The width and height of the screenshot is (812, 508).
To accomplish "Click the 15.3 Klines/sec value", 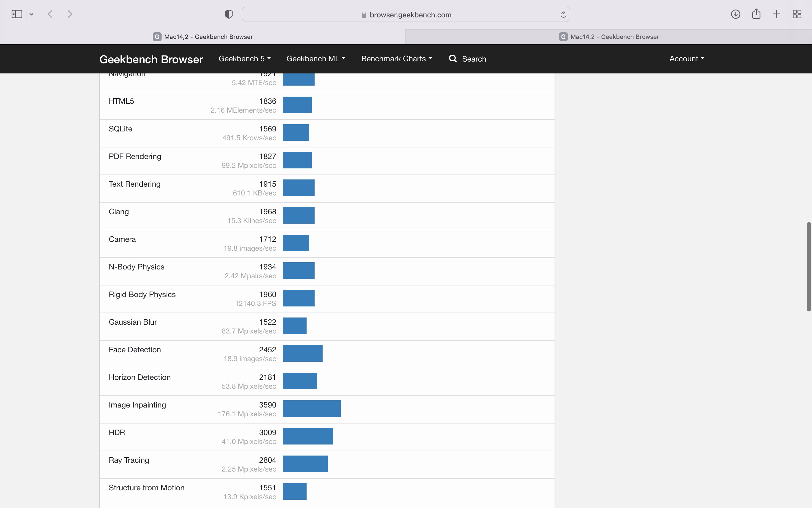I will point(252,221).
